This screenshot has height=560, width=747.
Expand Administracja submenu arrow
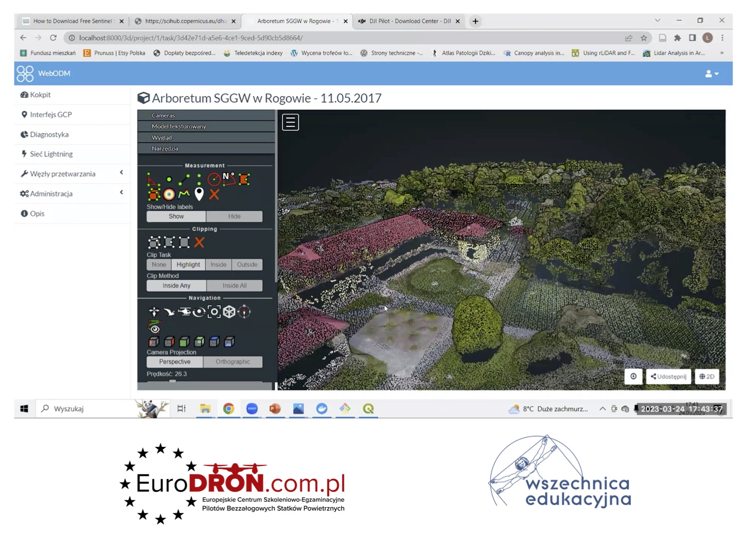pos(122,193)
